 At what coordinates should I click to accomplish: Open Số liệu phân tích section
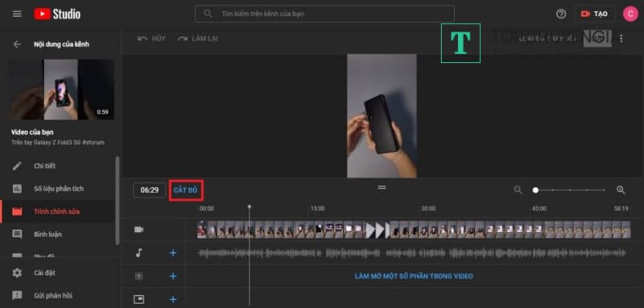(58, 189)
